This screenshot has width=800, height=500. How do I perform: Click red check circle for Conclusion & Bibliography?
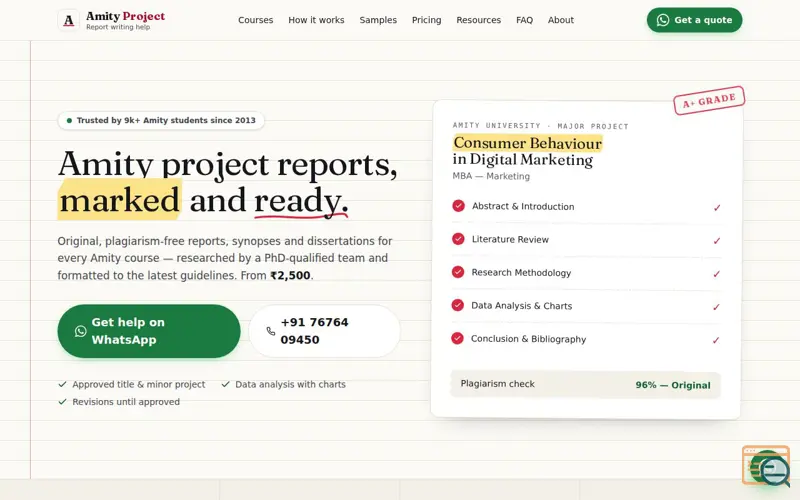458,338
